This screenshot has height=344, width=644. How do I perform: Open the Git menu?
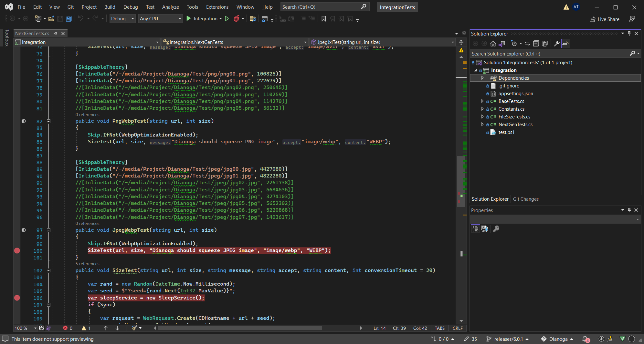pyautogui.click(x=70, y=7)
